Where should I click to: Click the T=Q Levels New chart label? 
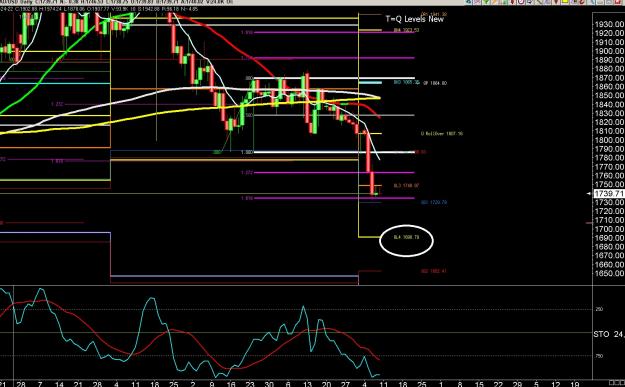415,19
